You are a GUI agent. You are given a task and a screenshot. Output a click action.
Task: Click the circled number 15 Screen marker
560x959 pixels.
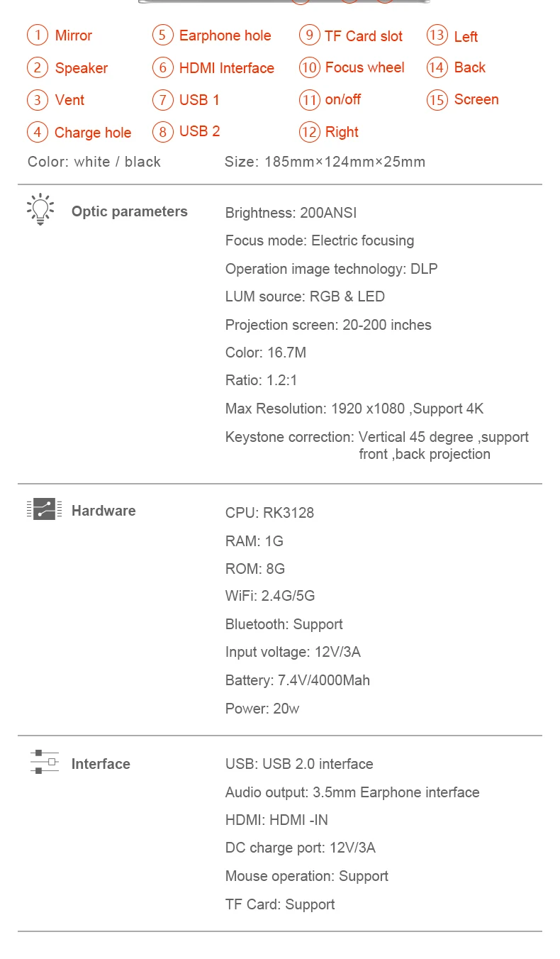tap(437, 99)
